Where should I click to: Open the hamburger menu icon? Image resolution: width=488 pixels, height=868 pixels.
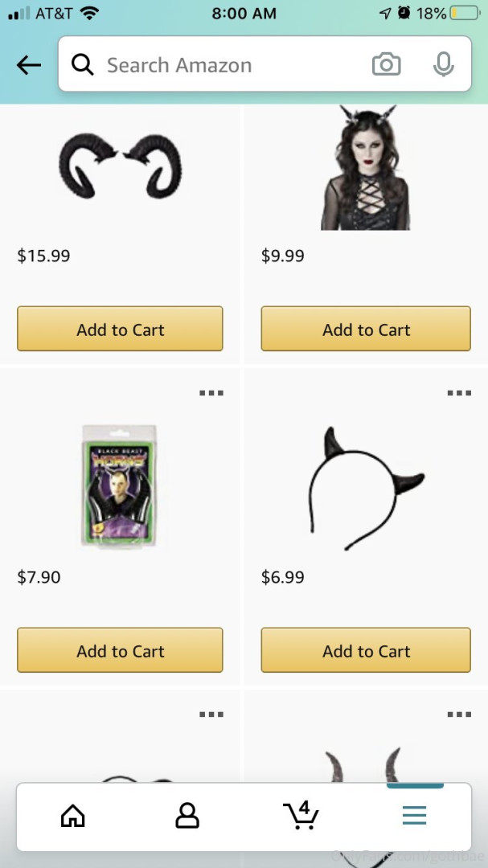pos(414,816)
